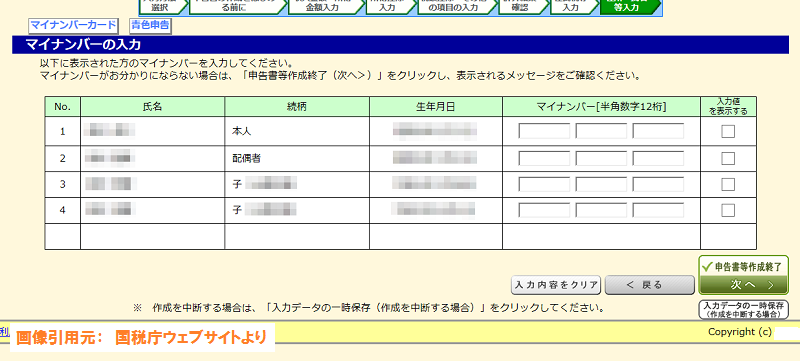Click the Copyright (c) footer text

pyautogui.click(x=740, y=332)
